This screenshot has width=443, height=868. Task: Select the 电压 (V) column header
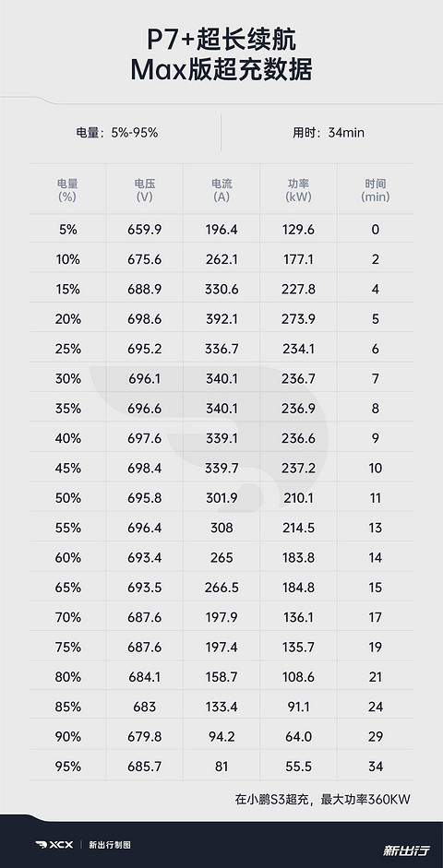point(144,190)
